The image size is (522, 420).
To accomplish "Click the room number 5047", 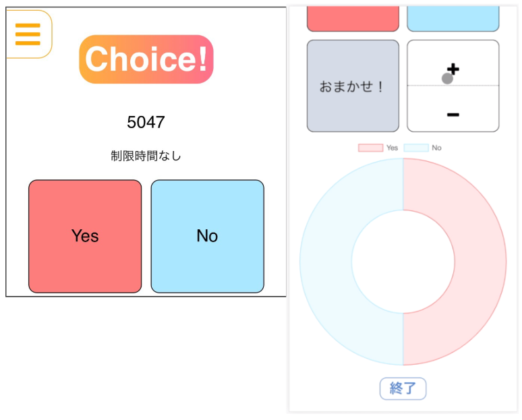I will point(146,123).
